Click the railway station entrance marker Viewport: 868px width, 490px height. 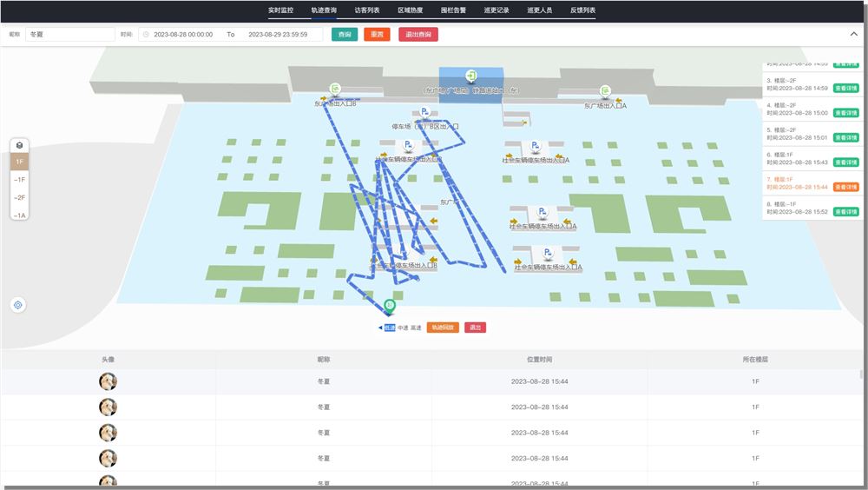point(471,76)
